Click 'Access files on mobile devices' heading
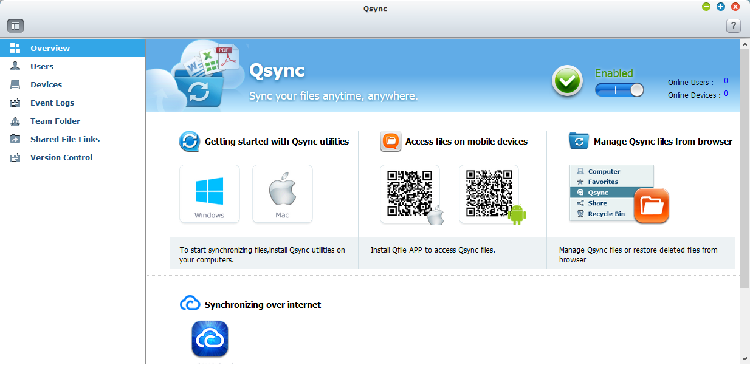750x365 pixels. [466, 142]
